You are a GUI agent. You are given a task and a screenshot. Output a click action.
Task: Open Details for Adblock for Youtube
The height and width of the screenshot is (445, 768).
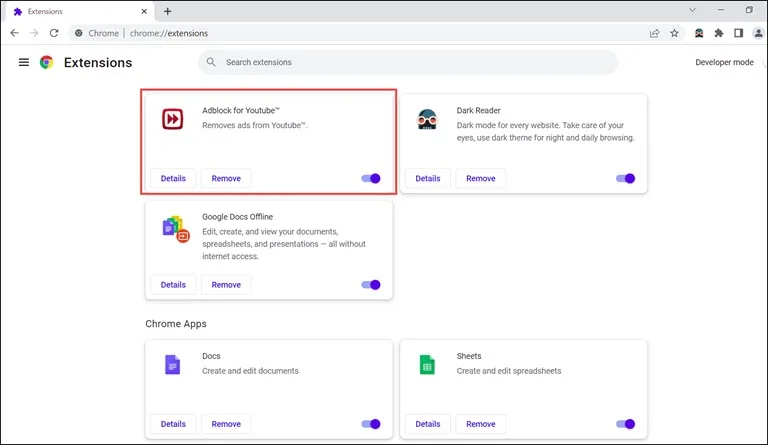[x=173, y=178]
